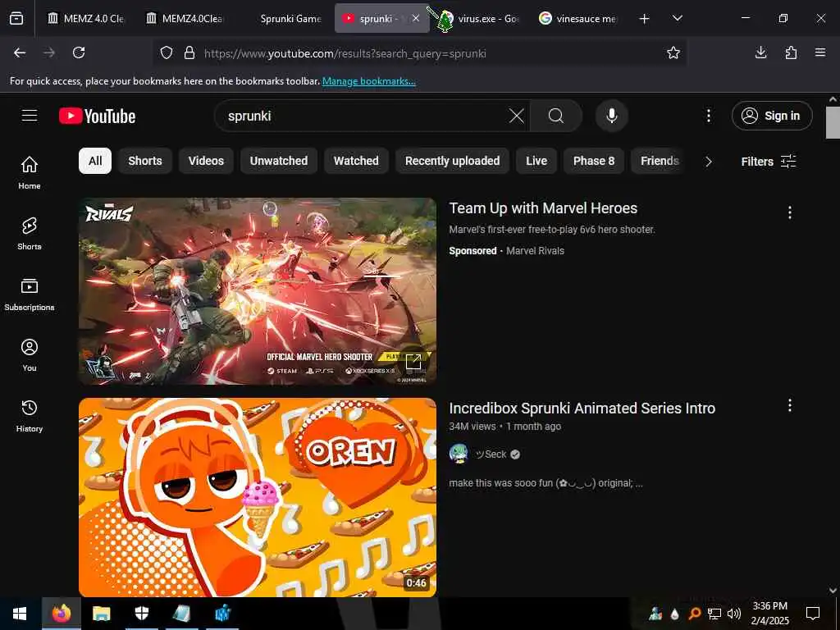Open options for Incredibox Sprunki video
The width and height of the screenshot is (840, 630).
coord(790,405)
